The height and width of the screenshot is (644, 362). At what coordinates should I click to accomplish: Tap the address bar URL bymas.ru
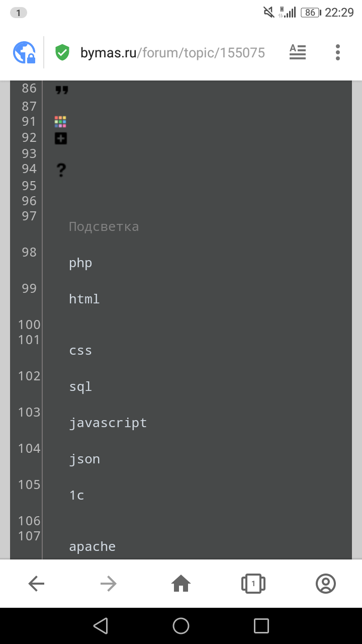pyautogui.click(x=172, y=53)
